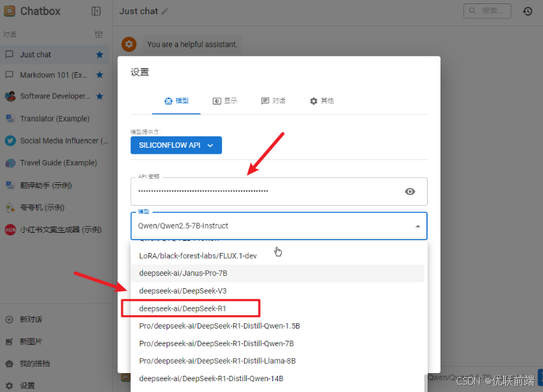Viewport: 543px width, 392px height.
Task: Click the archive icon beside 对话 header
Action: pos(98,34)
